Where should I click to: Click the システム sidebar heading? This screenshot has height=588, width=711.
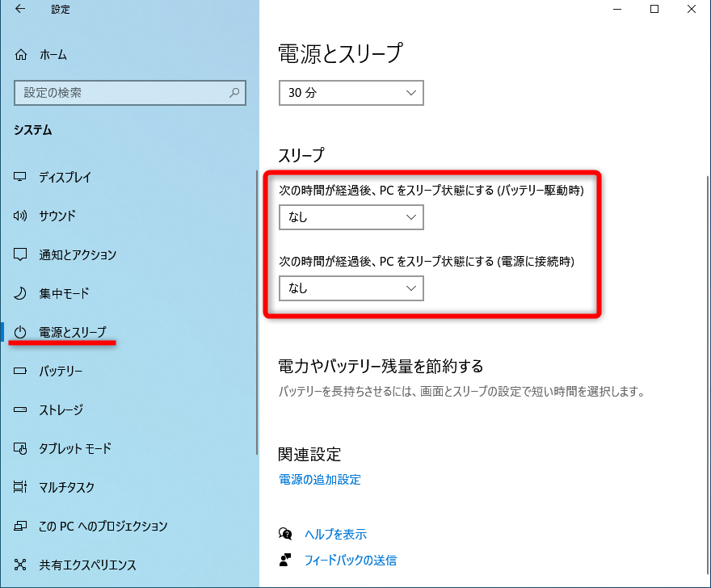click(32, 130)
